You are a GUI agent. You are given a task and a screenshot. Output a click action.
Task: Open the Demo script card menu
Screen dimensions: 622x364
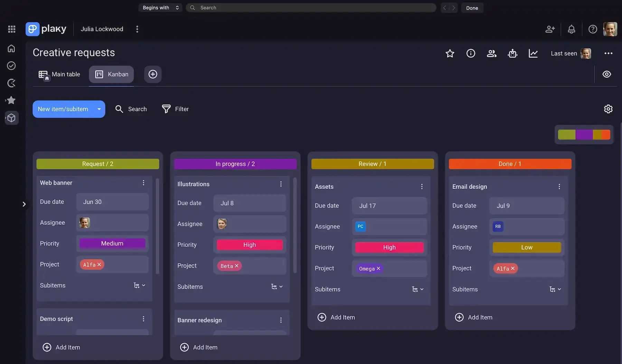click(x=143, y=319)
